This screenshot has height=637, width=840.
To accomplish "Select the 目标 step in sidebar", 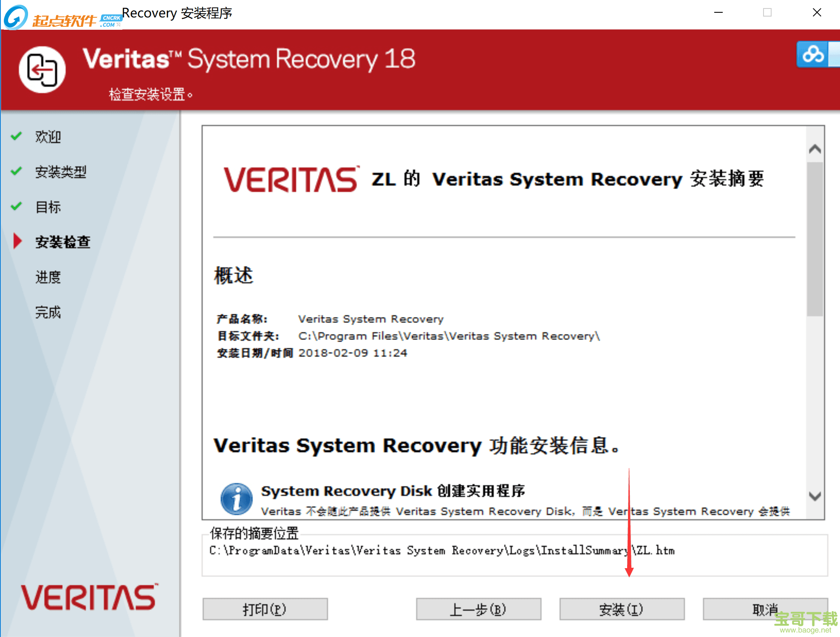I will [x=48, y=207].
